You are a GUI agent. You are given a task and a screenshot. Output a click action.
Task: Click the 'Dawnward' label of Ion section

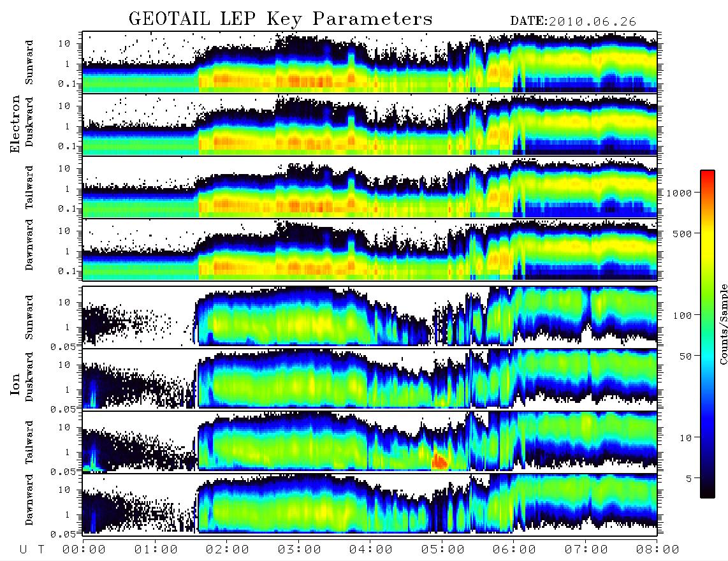click(x=29, y=500)
